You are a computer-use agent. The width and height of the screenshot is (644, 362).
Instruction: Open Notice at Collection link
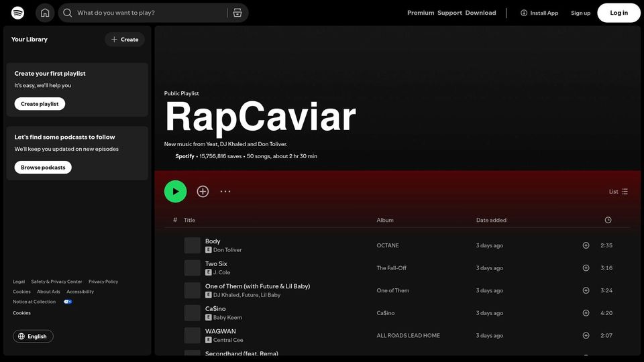(34, 302)
